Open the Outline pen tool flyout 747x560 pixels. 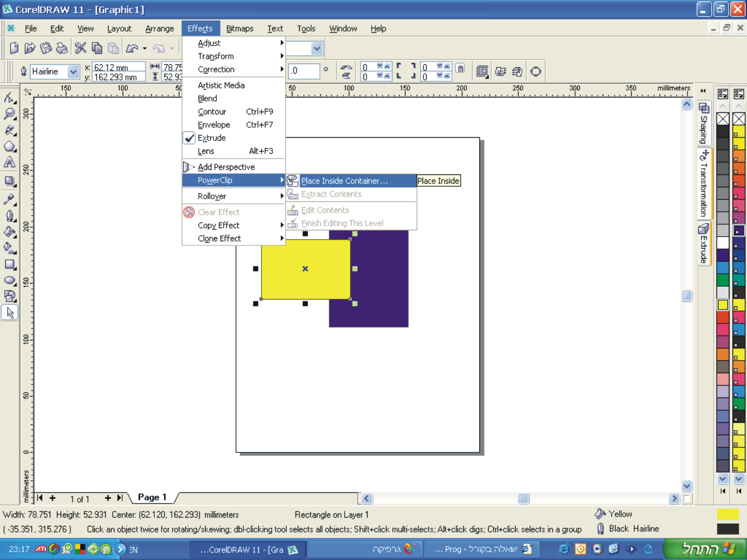(x=9, y=215)
